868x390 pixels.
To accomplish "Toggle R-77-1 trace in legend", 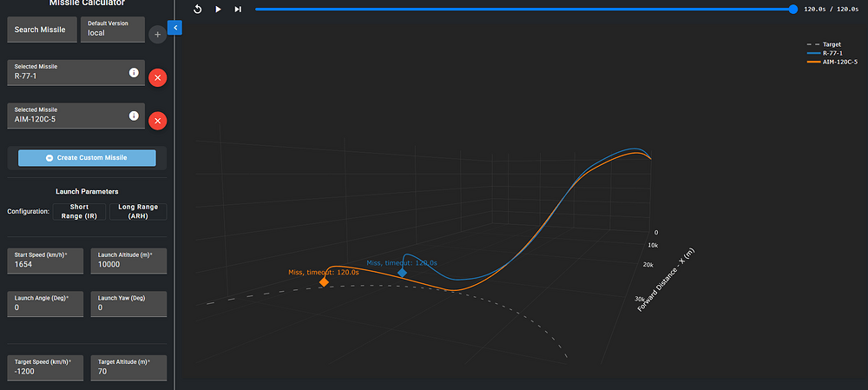I will (831, 53).
